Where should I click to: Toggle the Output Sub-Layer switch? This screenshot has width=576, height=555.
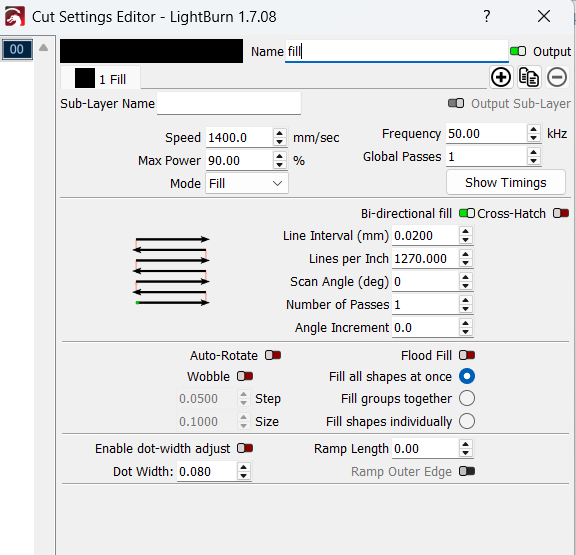click(456, 104)
